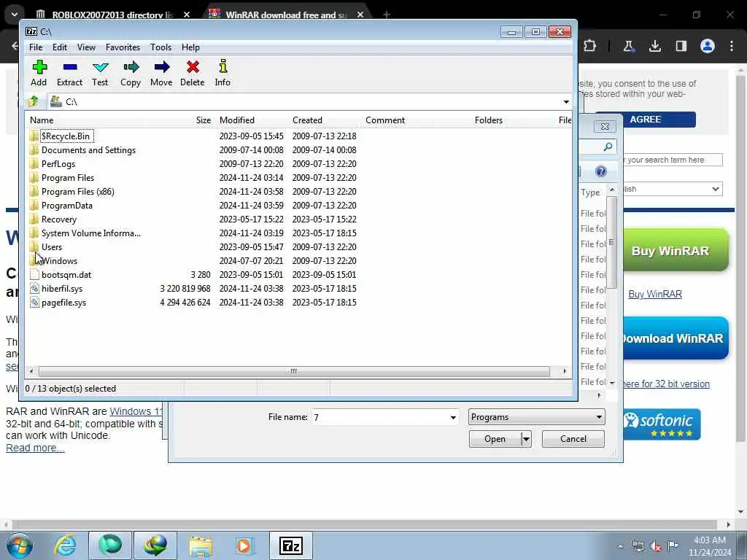Click the 32 bit version link
The width and height of the screenshot is (747, 560).
(666, 384)
